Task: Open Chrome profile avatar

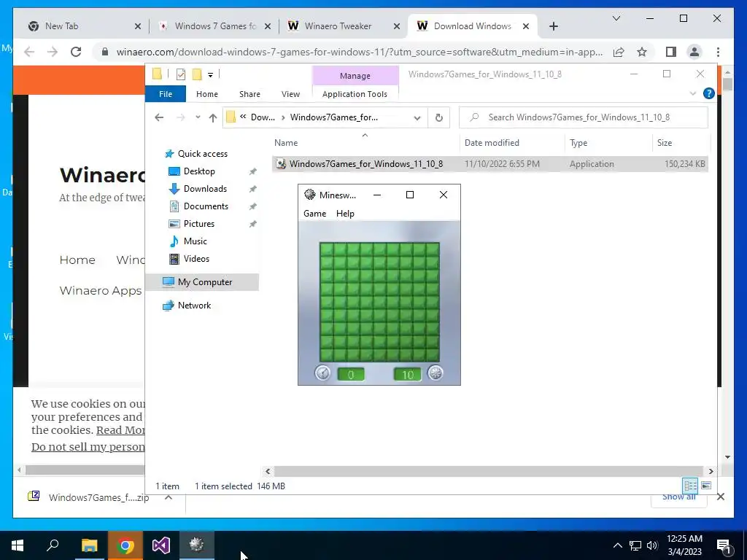Action: coord(694,52)
